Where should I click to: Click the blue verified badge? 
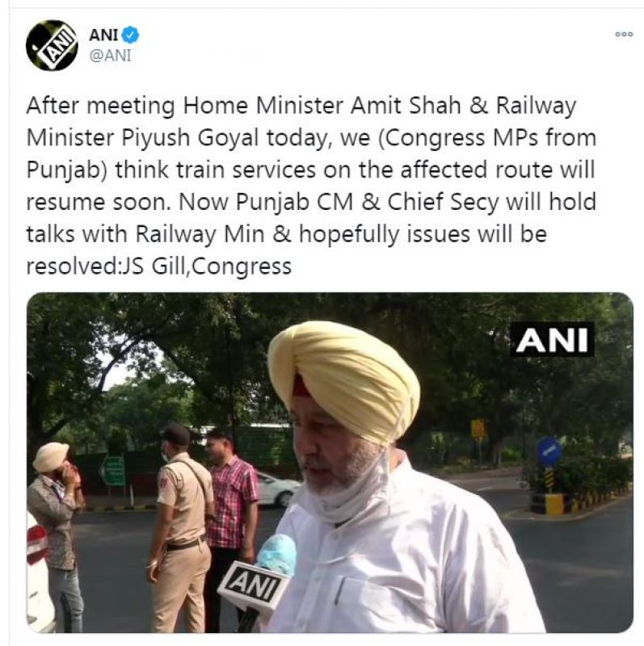[131, 35]
